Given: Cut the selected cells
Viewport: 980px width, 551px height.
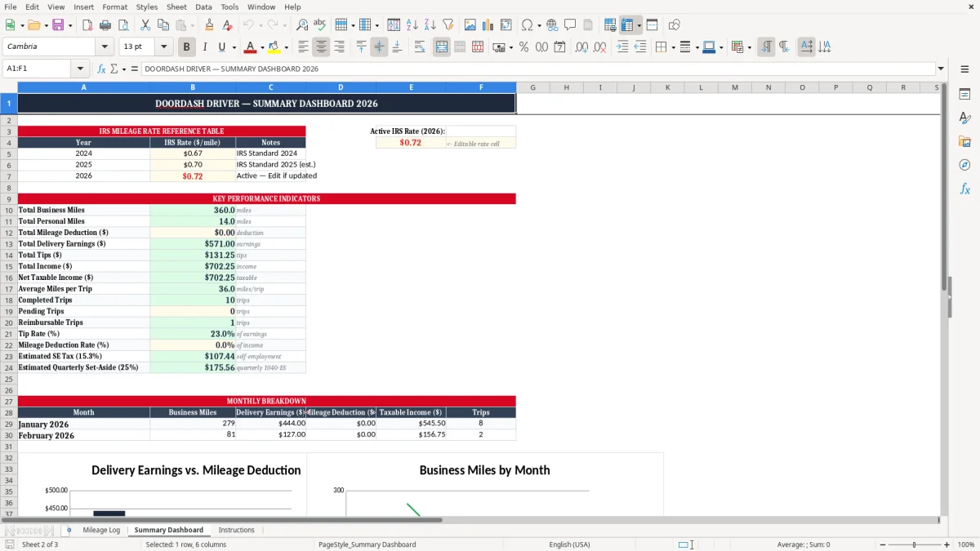Looking at the screenshot, I should (x=145, y=25).
